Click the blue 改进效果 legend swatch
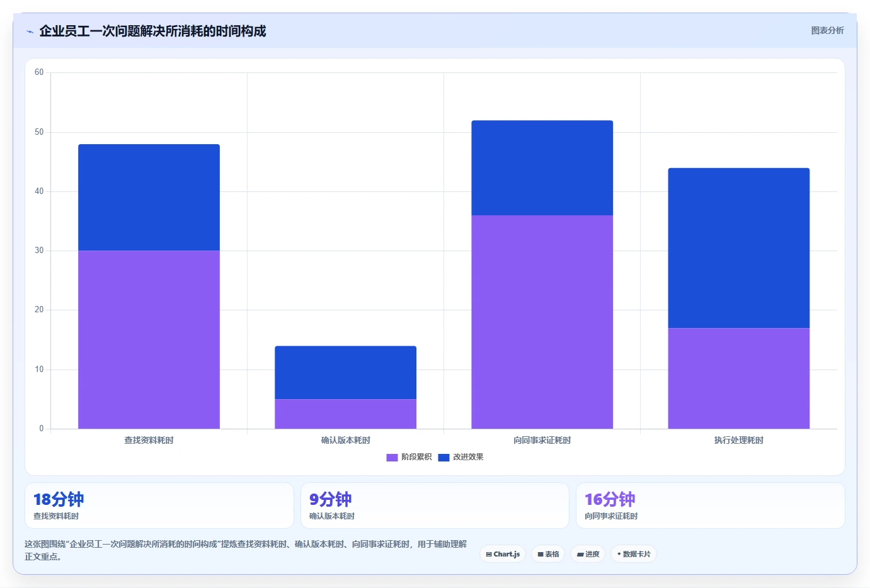The image size is (870, 588). (x=444, y=457)
